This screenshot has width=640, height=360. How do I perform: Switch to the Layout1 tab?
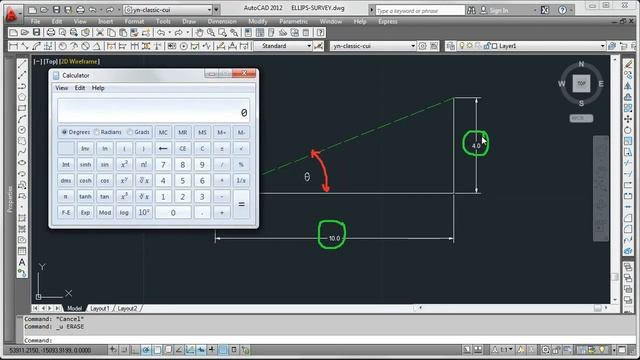pyautogui.click(x=100, y=309)
